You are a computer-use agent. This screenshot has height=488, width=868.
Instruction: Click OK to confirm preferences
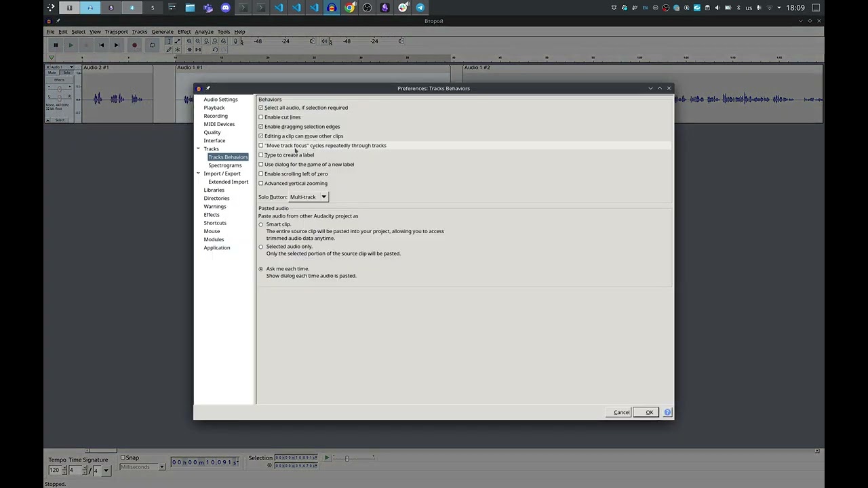649,412
